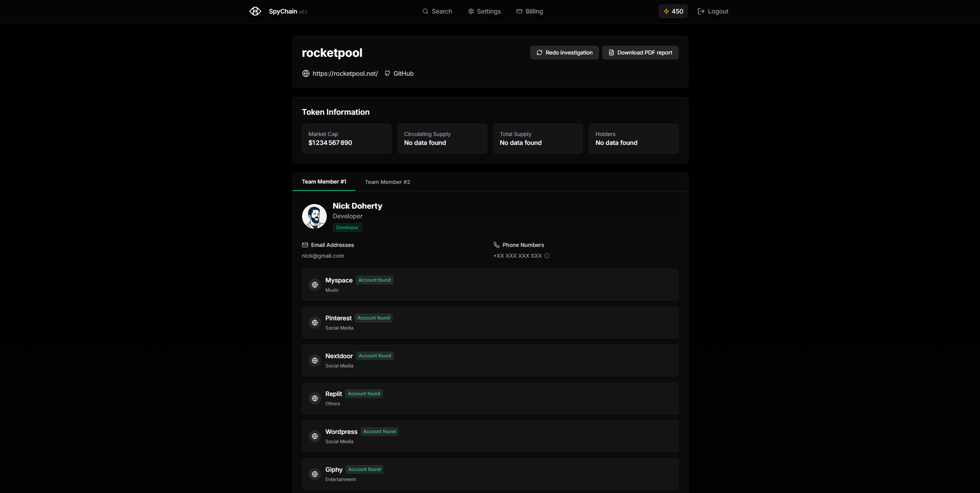Screen dimensions: 980x493
Task: Select Team Member #1 tab
Action: click(x=324, y=182)
